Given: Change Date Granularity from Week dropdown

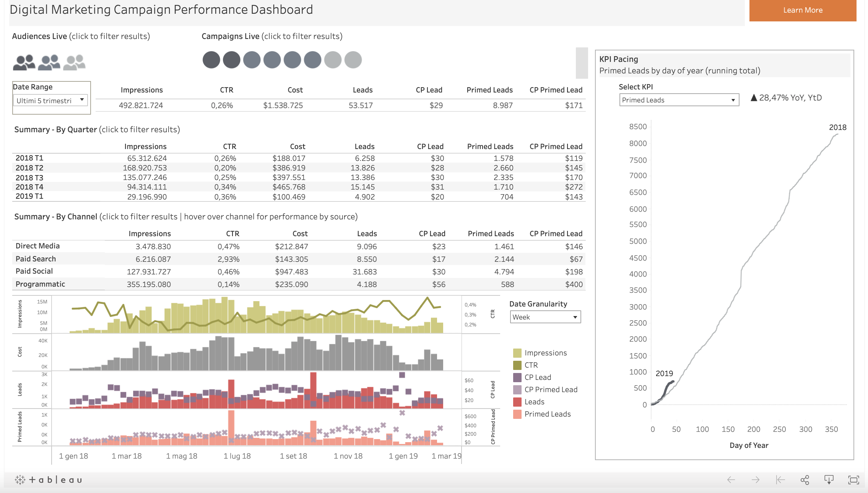Looking at the screenshot, I should click(x=545, y=317).
